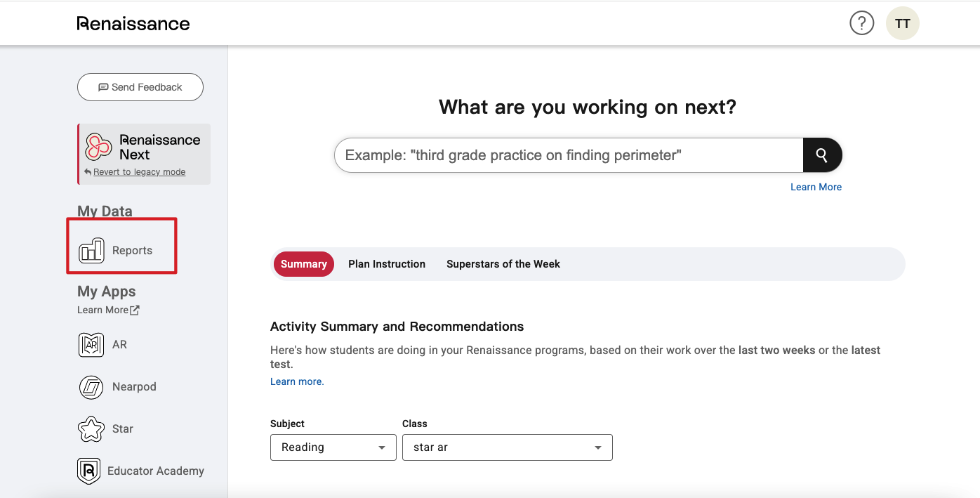Click Revert to legacy mode link

point(139,172)
